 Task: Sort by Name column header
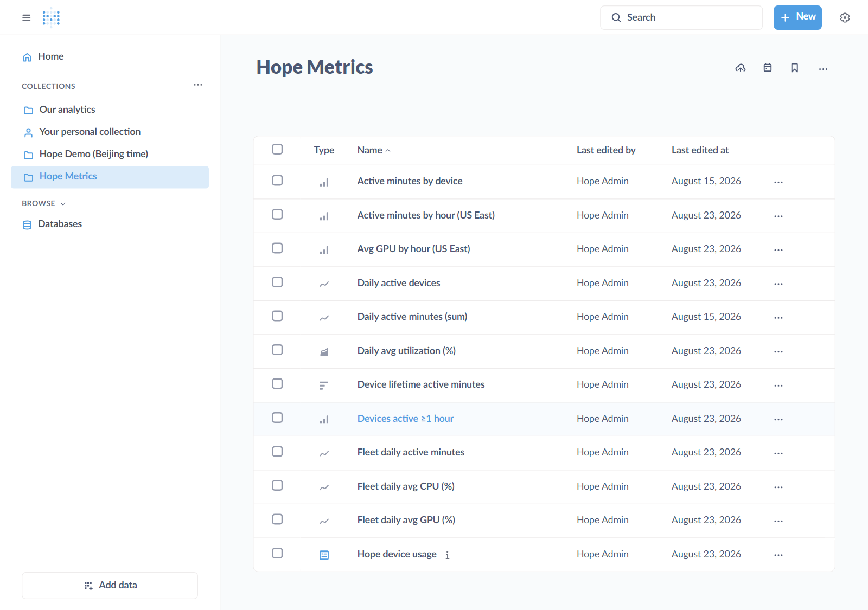[374, 150]
